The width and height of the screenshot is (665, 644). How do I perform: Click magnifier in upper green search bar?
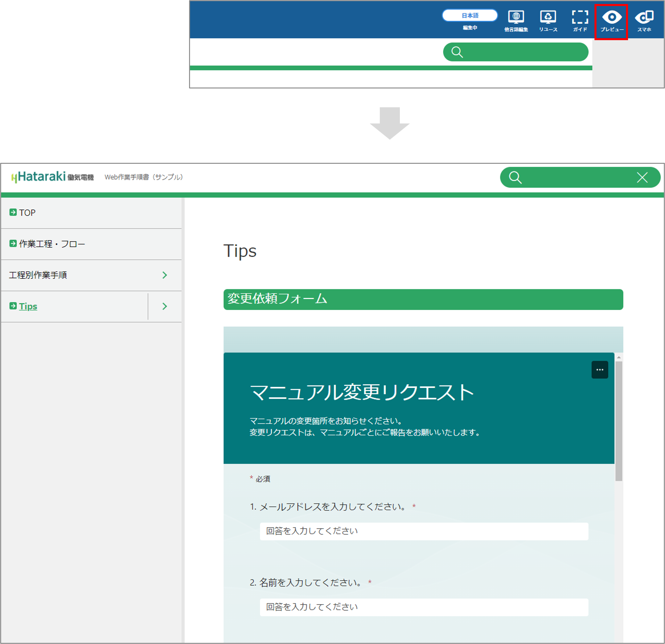(x=457, y=52)
